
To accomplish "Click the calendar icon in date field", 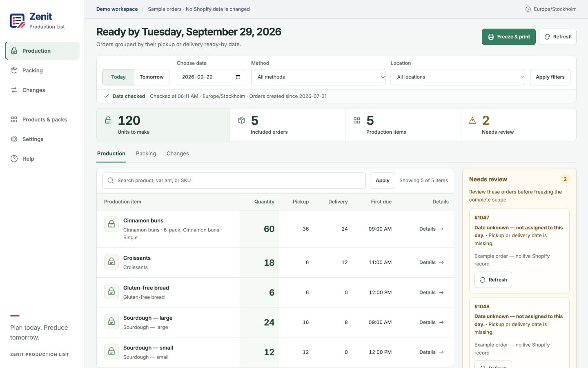I will click(238, 77).
